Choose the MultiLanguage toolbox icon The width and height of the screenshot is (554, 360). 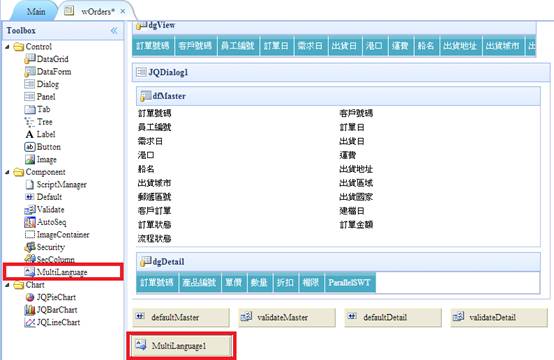click(x=30, y=272)
